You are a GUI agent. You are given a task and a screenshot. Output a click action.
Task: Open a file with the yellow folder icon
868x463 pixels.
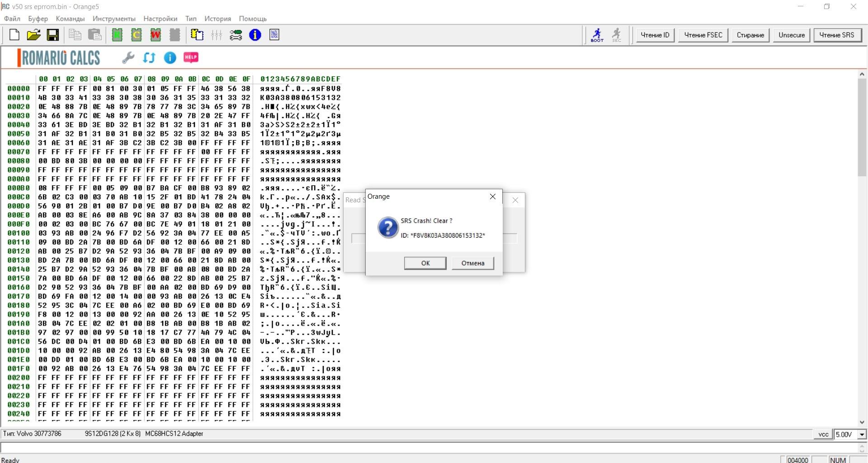pyautogui.click(x=33, y=35)
